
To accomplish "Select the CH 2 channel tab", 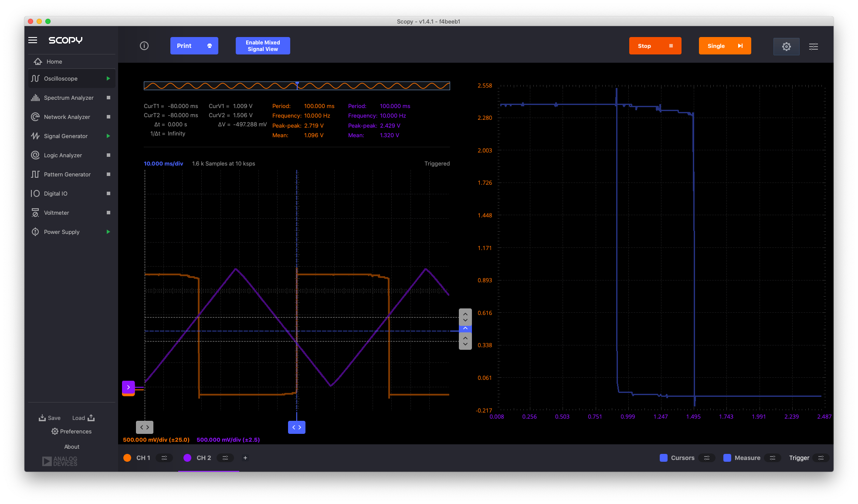I will pyautogui.click(x=208, y=458).
